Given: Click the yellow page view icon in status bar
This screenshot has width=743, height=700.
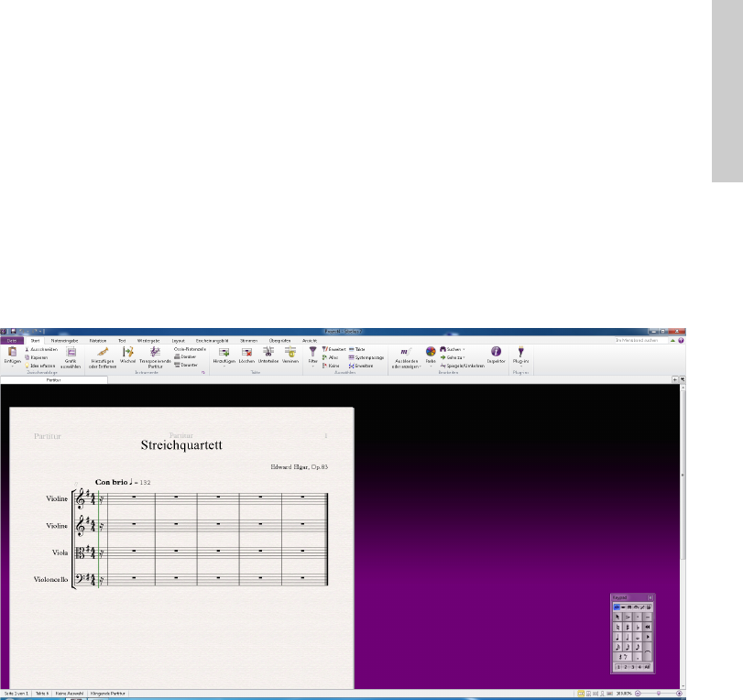Looking at the screenshot, I should (x=581, y=694).
